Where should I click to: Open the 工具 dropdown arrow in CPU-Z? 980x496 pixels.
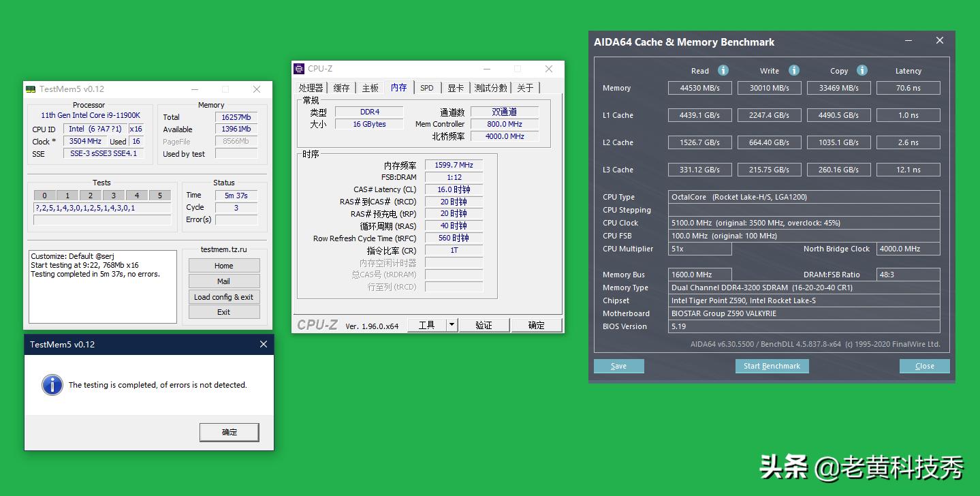[452, 325]
